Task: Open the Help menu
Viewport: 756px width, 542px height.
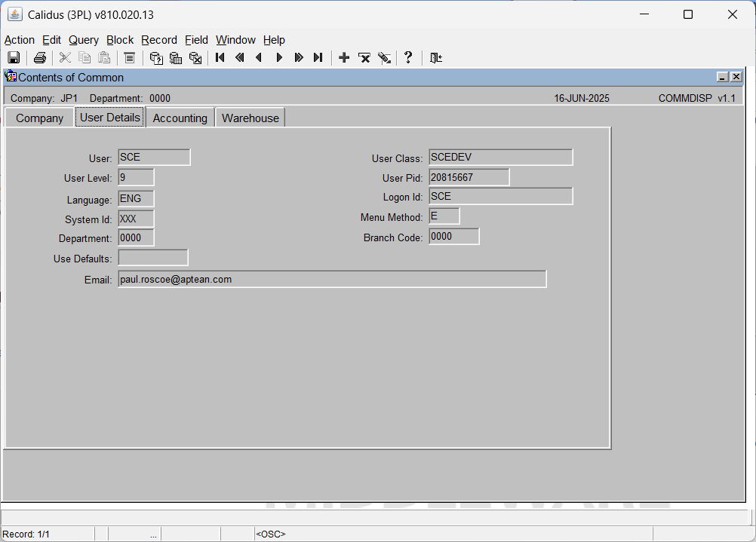Action: (274, 40)
